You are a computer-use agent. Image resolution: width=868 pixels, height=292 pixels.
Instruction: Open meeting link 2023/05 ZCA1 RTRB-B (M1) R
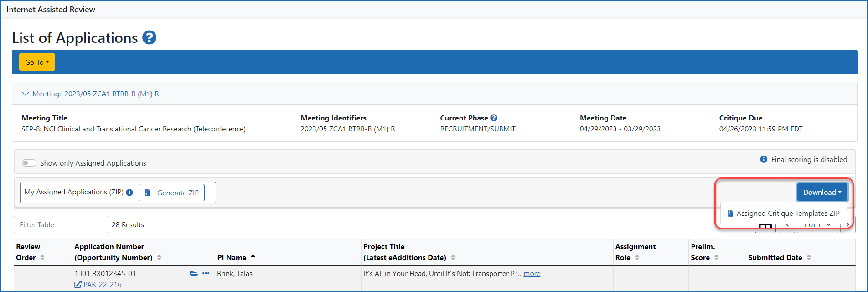112,94
